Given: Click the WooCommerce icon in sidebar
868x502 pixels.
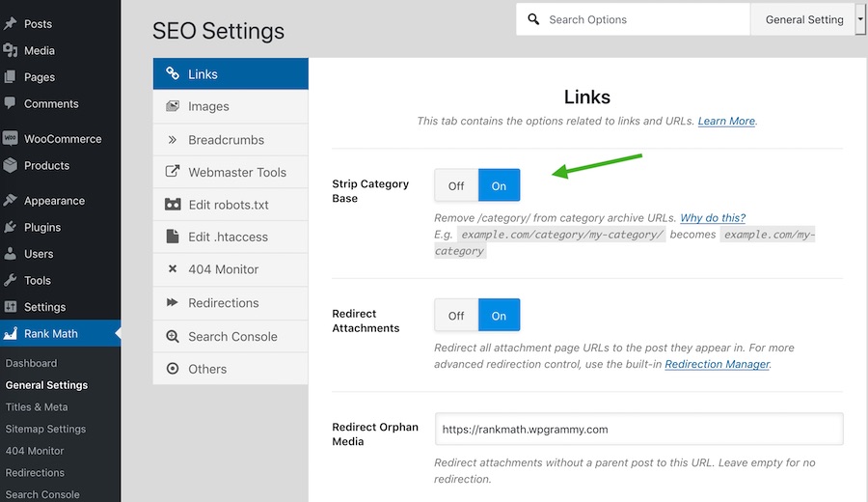Looking at the screenshot, I should point(11,138).
